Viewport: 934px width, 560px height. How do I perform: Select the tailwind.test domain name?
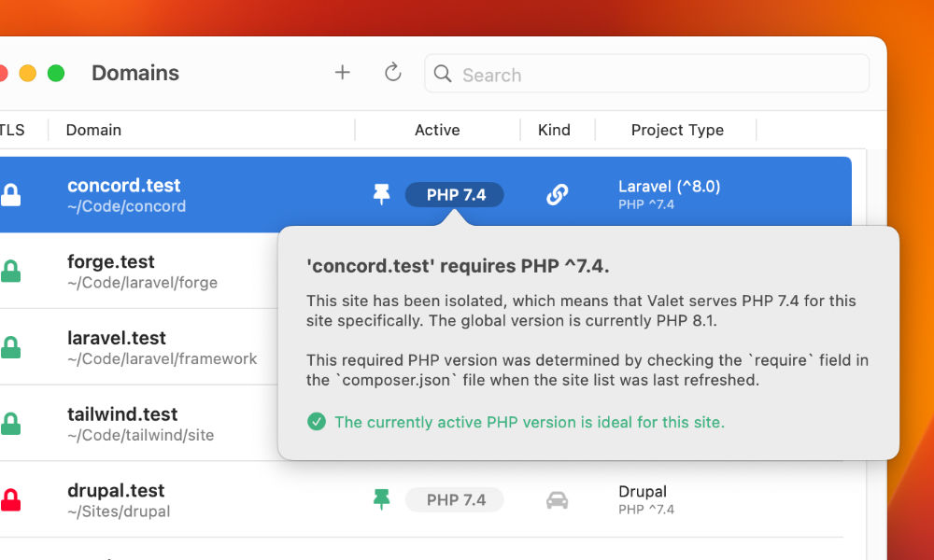122,413
